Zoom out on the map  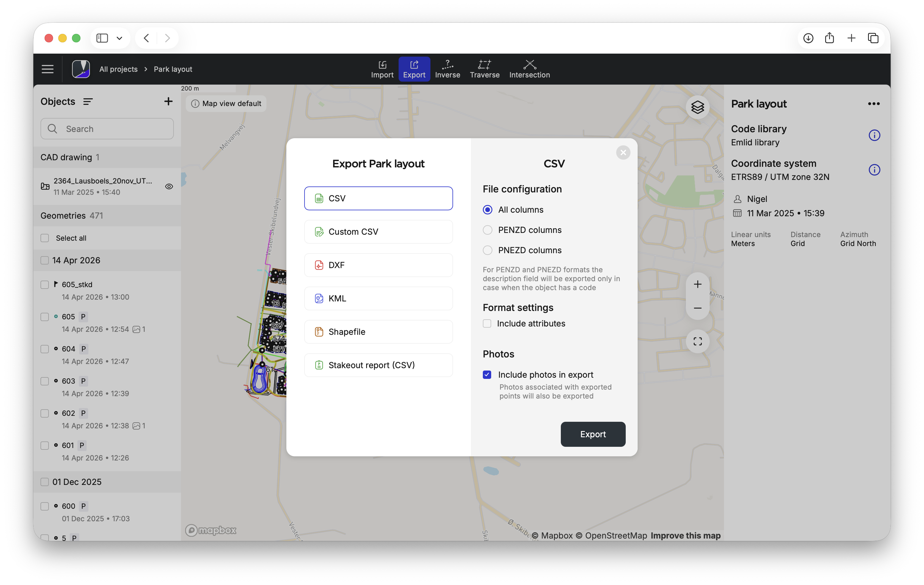[x=697, y=308]
